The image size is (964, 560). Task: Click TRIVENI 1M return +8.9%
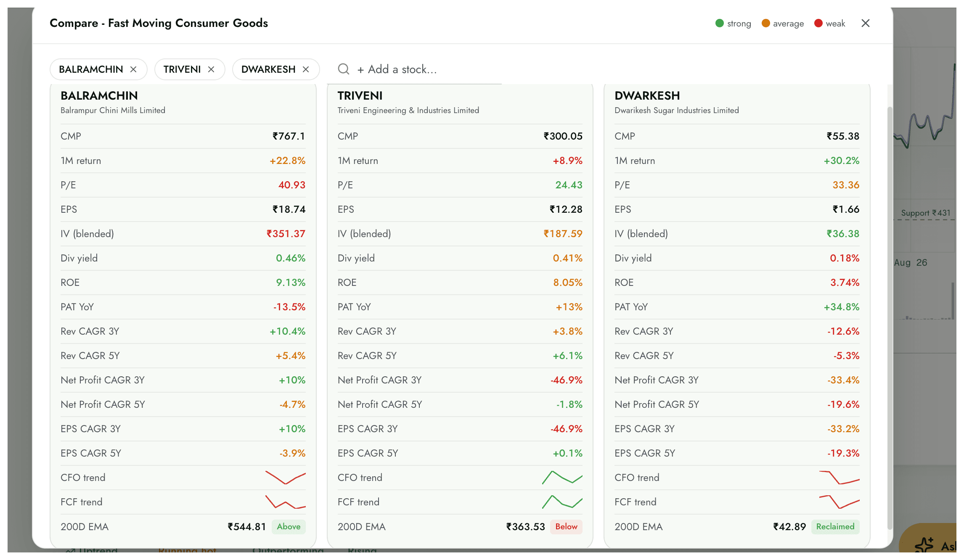[x=567, y=161]
